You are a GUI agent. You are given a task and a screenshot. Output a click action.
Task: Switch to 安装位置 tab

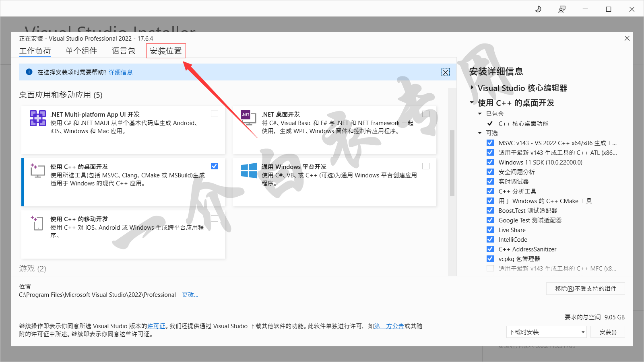(x=166, y=51)
